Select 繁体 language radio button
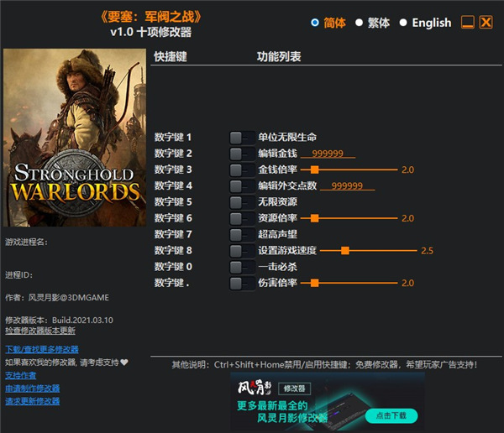504x433 pixels. click(x=359, y=23)
